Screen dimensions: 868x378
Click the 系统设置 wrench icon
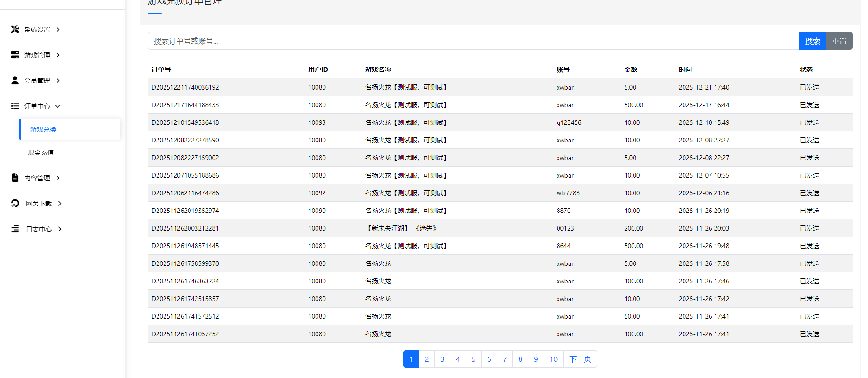click(15, 30)
